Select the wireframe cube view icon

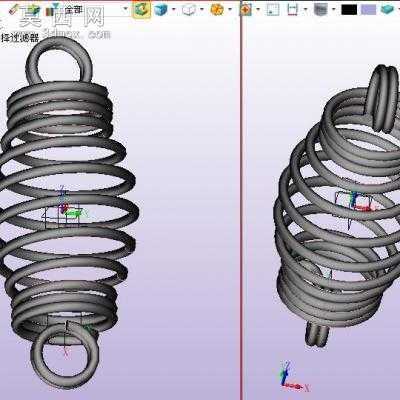click(x=189, y=10)
